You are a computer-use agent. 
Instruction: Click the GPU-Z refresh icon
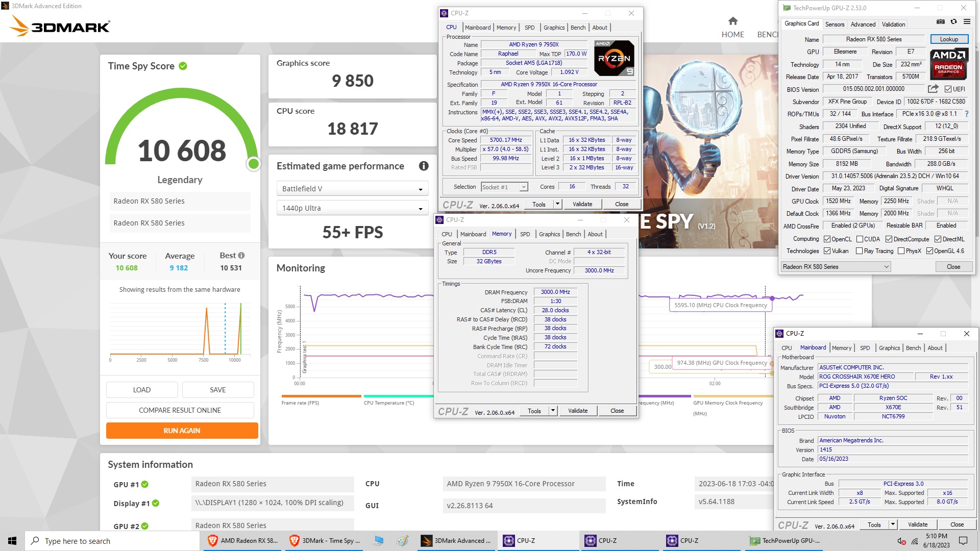tap(953, 22)
